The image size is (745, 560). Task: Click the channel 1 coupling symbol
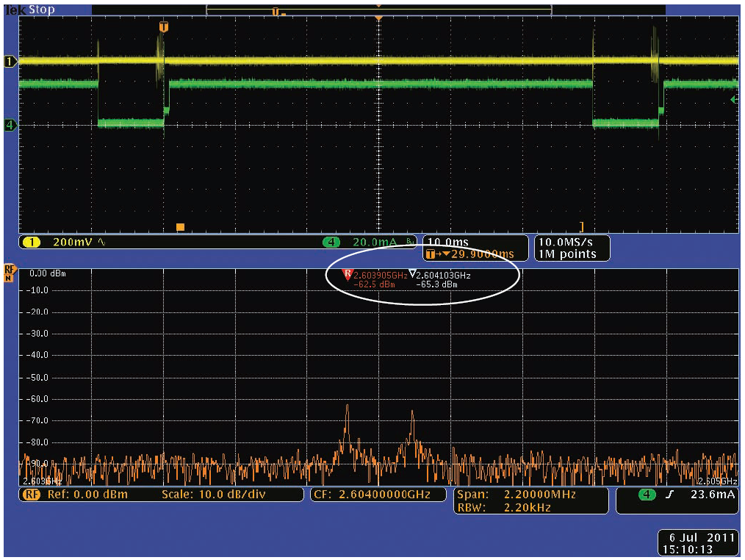coord(100,242)
